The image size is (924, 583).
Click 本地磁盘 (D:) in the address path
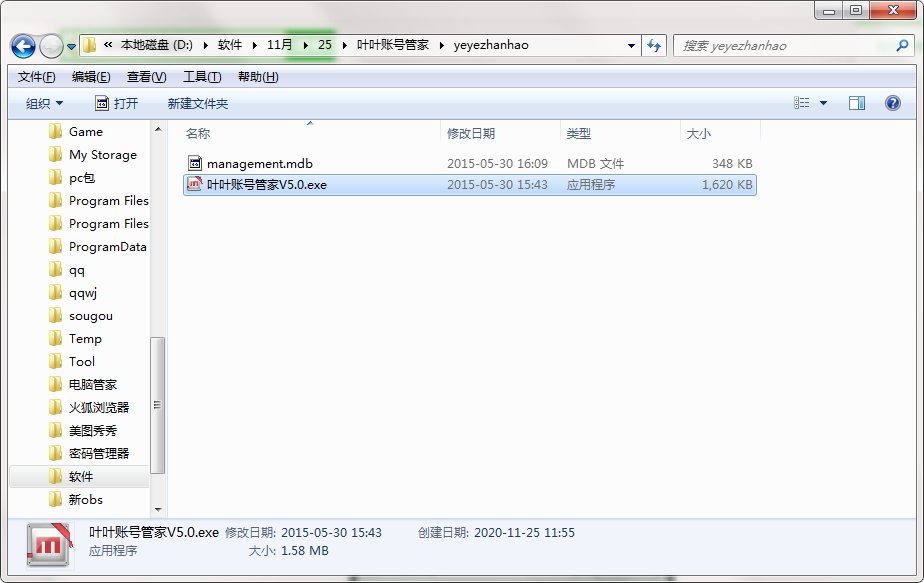pos(156,45)
